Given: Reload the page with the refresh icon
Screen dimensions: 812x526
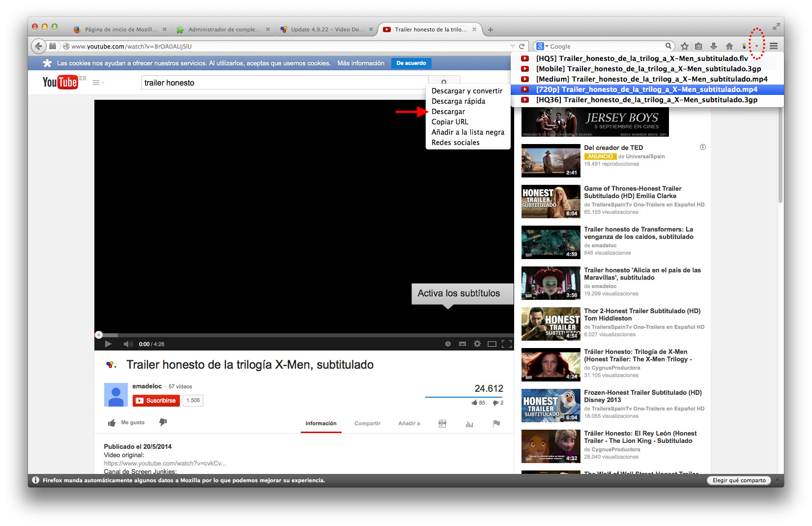Looking at the screenshot, I should point(522,46).
